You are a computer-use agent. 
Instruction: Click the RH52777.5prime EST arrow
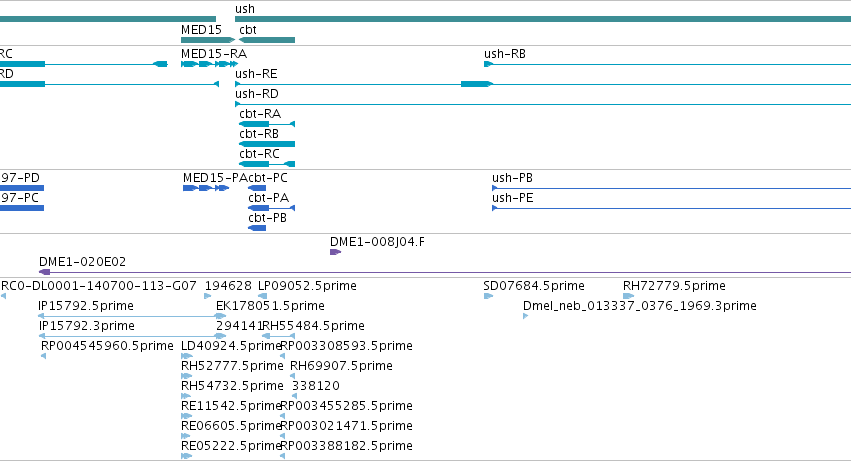tap(187, 376)
